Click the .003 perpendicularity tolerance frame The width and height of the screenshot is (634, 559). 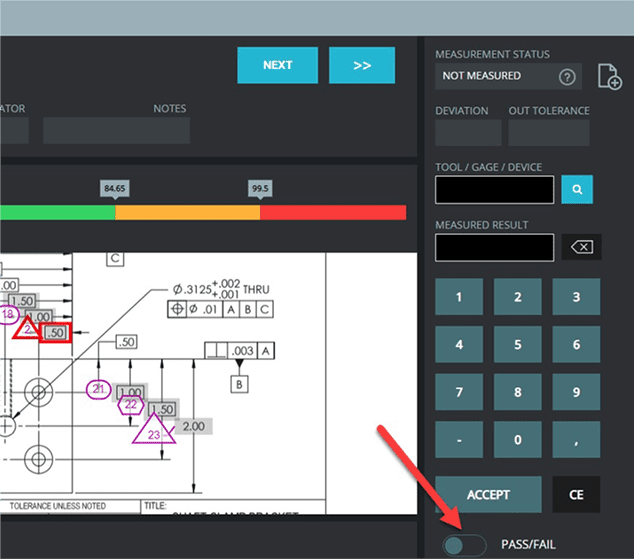[239, 350]
